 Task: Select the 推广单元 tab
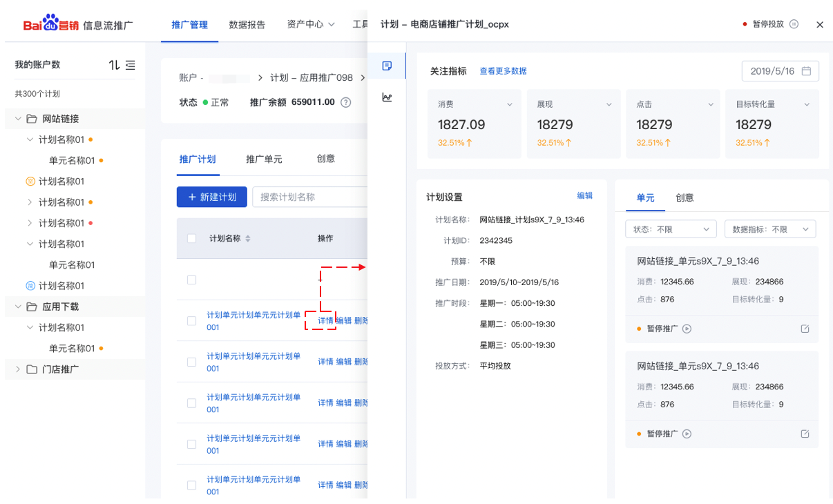pos(264,159)
